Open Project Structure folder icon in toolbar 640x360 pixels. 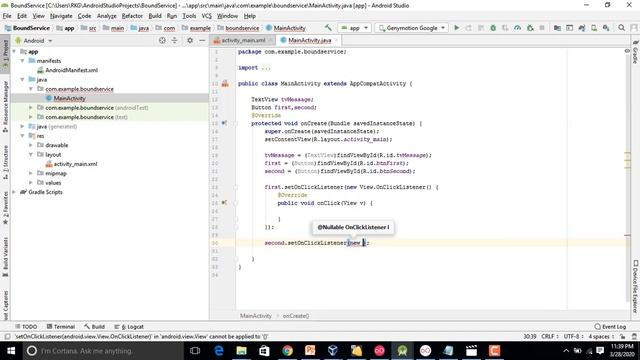[557, 28]
